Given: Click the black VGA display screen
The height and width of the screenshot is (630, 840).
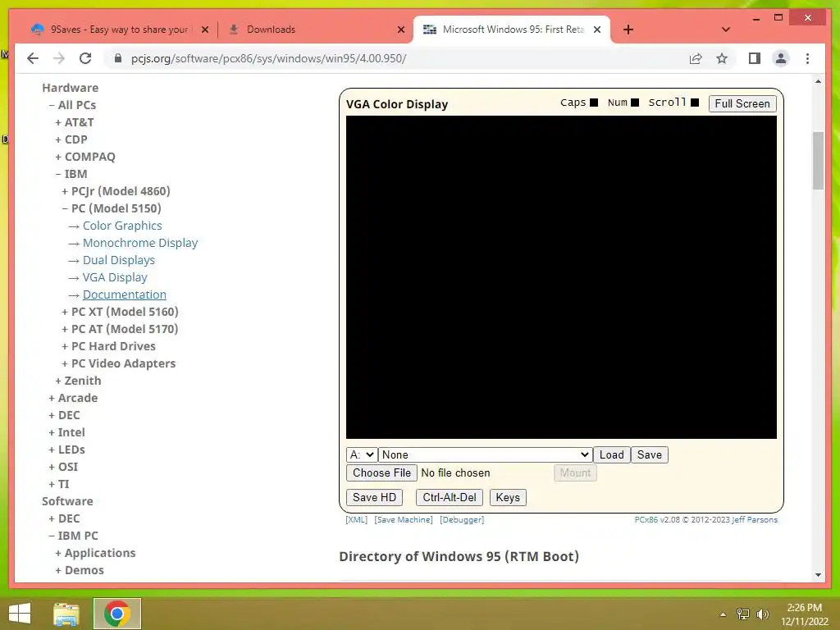Looking at the screenshot, I should 561,277.
